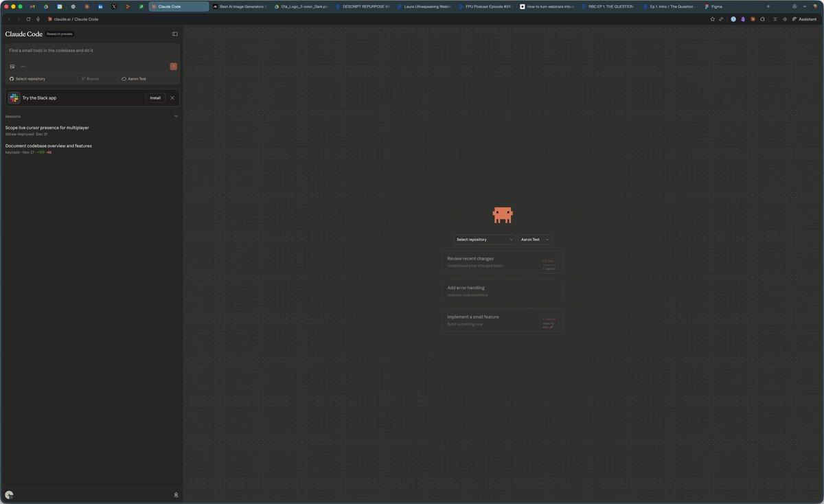
Task: Switch to FPU Podcast Episode #24 tab
Action: [x=485, y=6]
